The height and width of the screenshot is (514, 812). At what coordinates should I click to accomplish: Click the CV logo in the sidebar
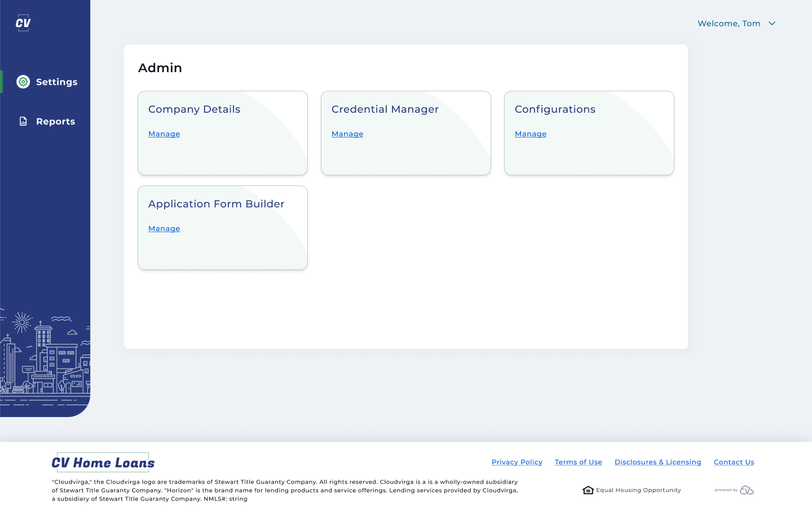(x=23, y=23)
